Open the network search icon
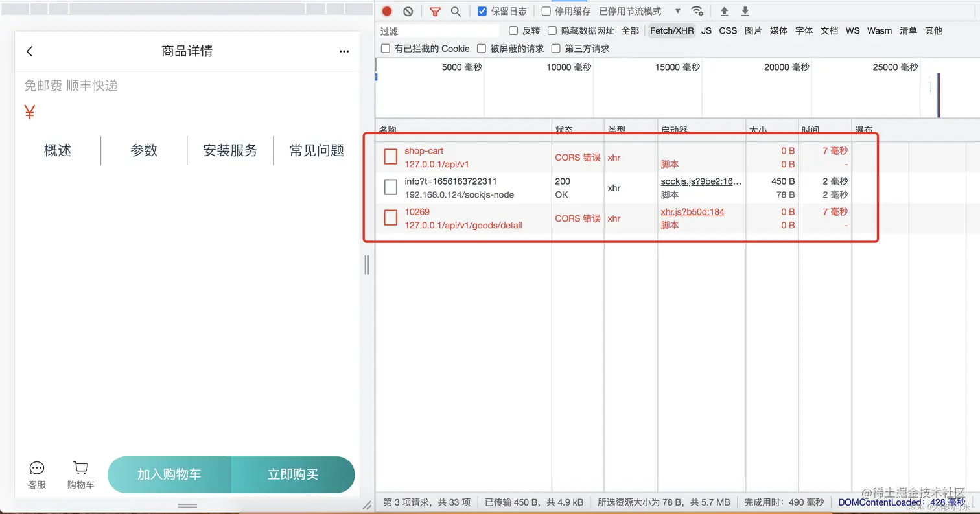Viewport: 980px width, 514px height. tap(456, 11)
